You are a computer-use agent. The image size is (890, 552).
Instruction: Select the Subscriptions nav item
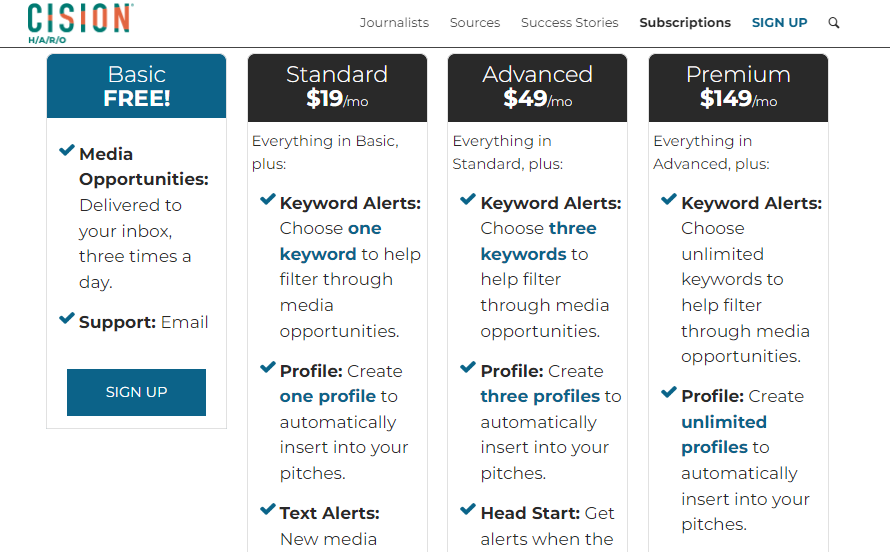pos(685,23)
